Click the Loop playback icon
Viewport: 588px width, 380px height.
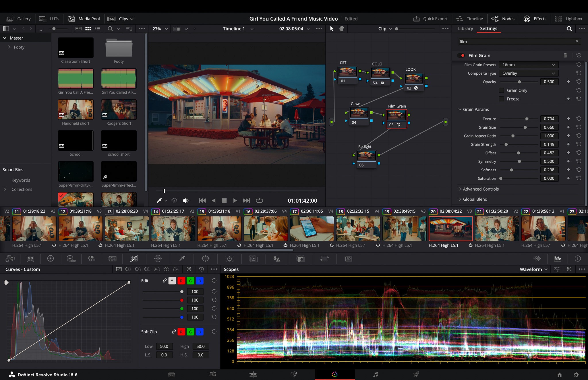pos(259,200)
